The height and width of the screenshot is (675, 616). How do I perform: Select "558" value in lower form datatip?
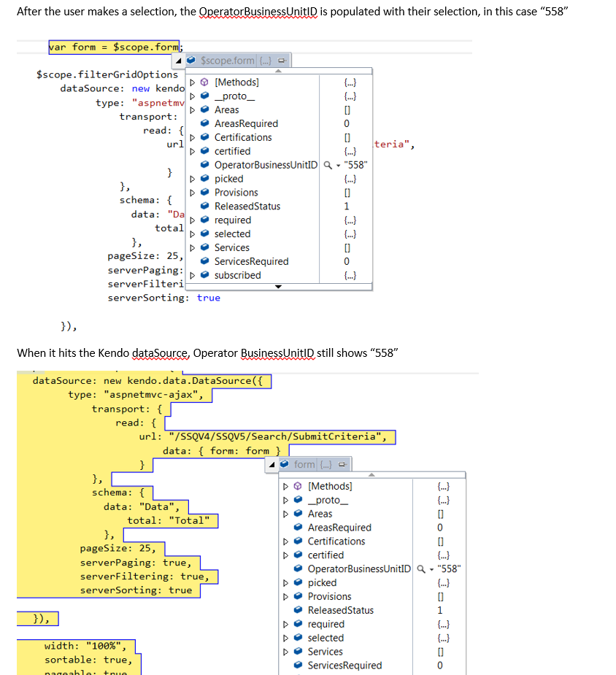(449, 569)
